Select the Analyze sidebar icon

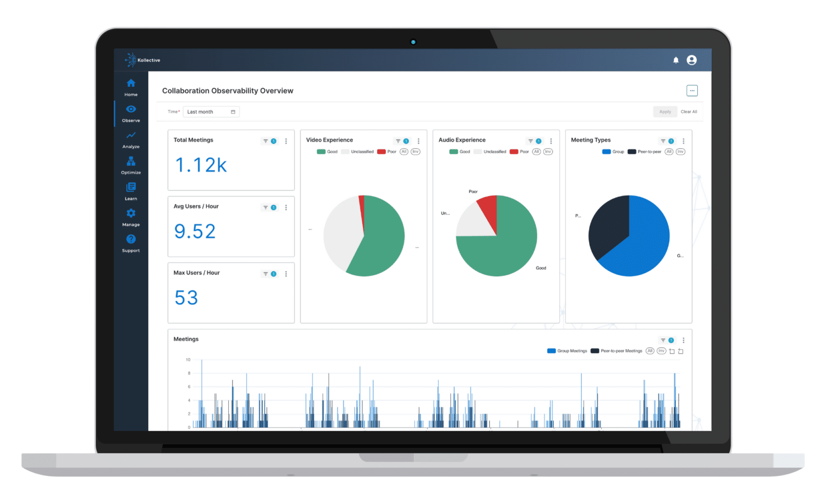click(131, 137)
